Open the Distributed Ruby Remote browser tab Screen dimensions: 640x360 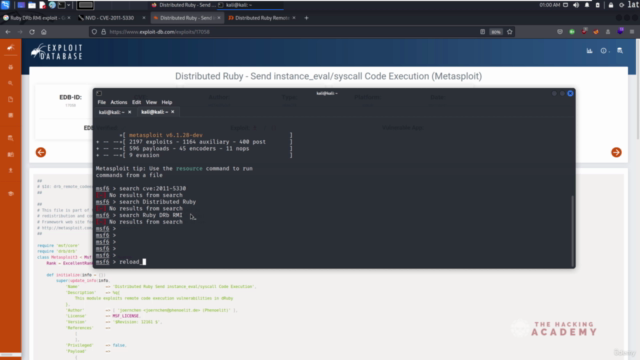pyautogui.click(x=262, y=18)
